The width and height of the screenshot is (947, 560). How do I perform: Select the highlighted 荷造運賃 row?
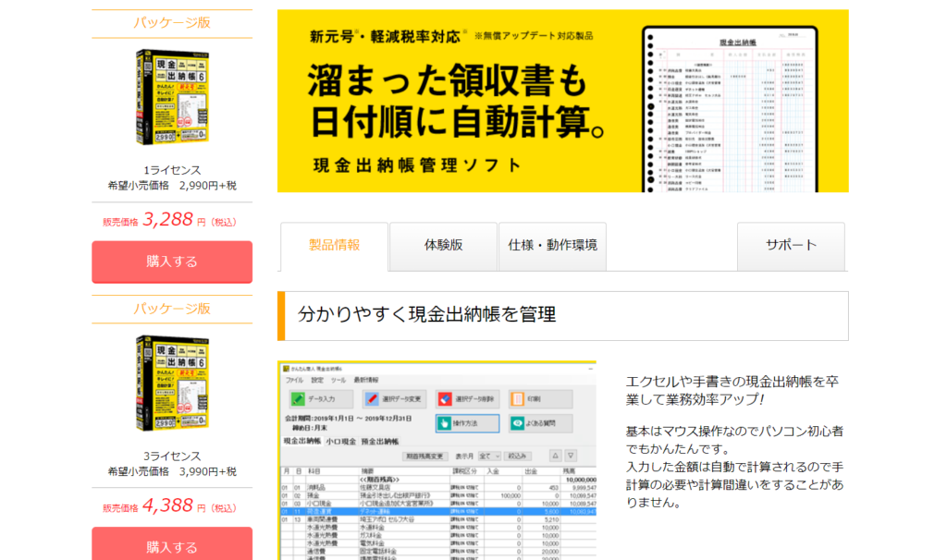click(438, 512)
